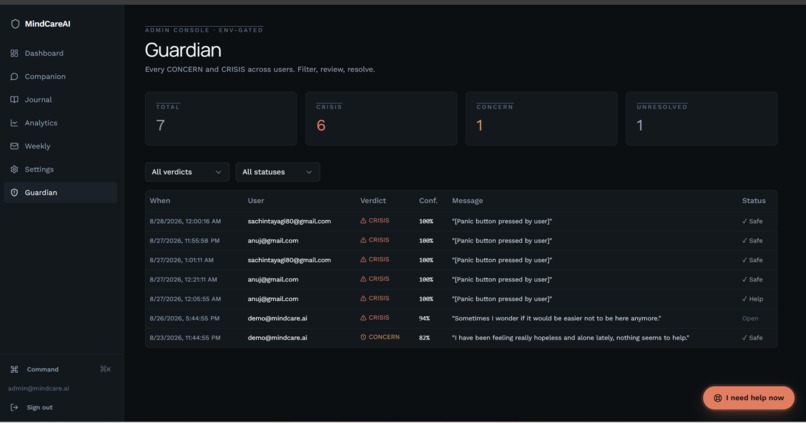
Task: Open the Companion page
Action: coord(61,77)
